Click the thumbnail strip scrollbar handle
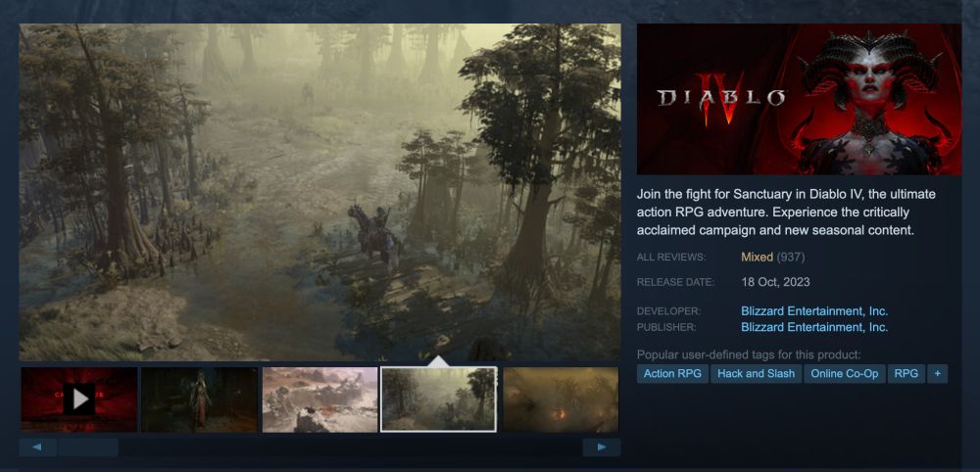This screenshot has height=472, width=980. pos(88,447)
